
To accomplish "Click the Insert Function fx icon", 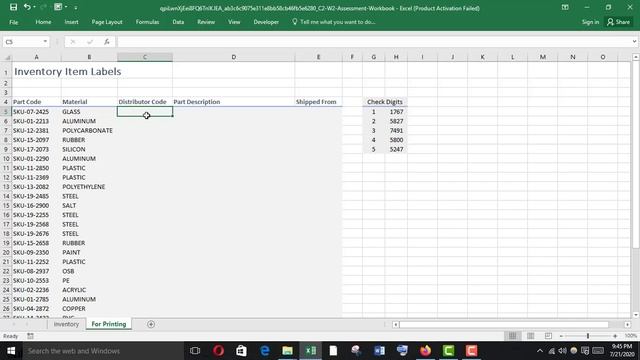I will coord(107,42).
